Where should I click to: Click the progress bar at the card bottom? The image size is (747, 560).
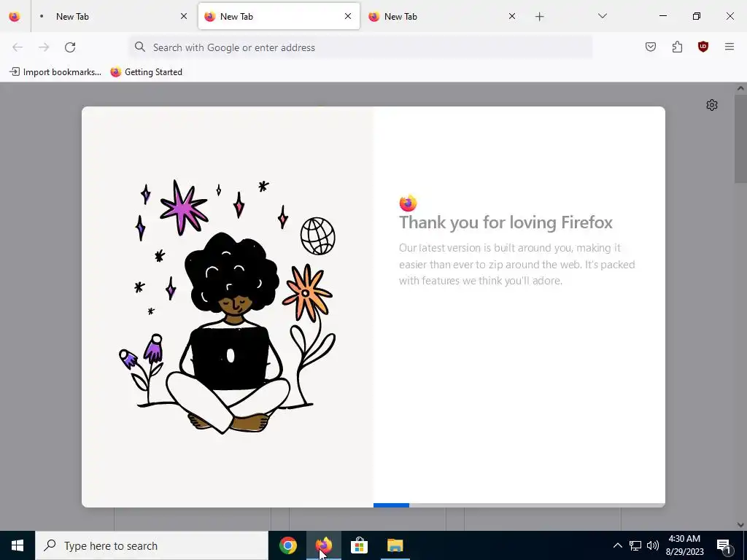coord(519,505)
